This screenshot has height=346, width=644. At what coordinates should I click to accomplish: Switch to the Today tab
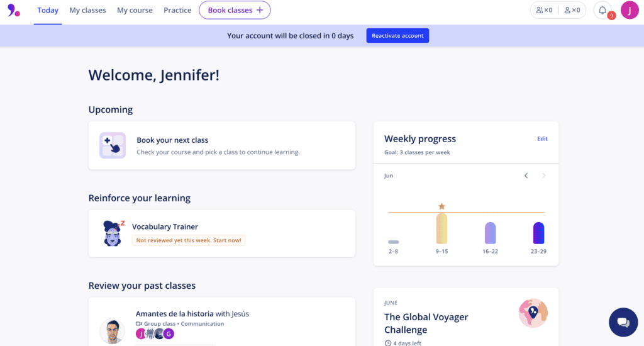[x=48, y=10]
